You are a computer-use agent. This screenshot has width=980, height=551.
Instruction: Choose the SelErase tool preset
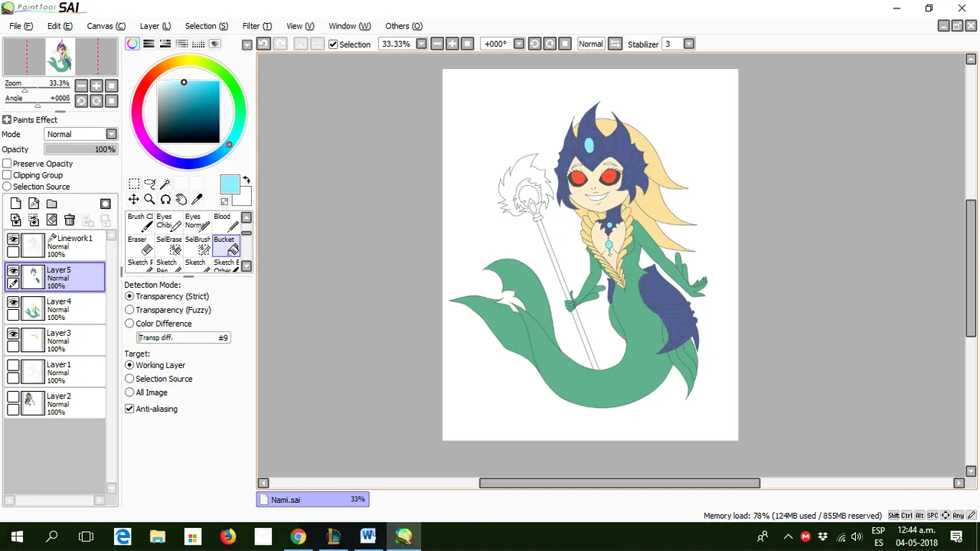[169, 245]
